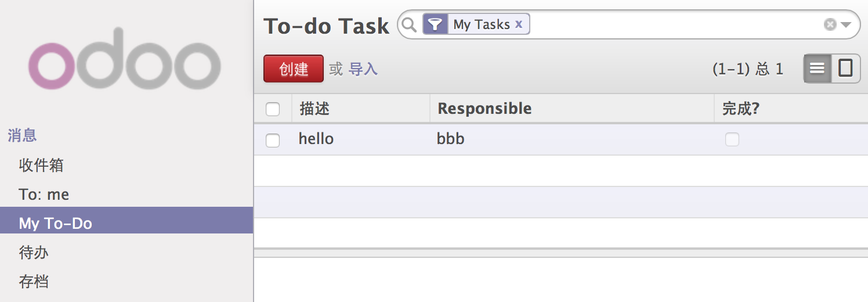The width and height of the screenshot is (868, 302).
Task: Tick the select-all checkbox in the header
Action: [x=272, y=109]
